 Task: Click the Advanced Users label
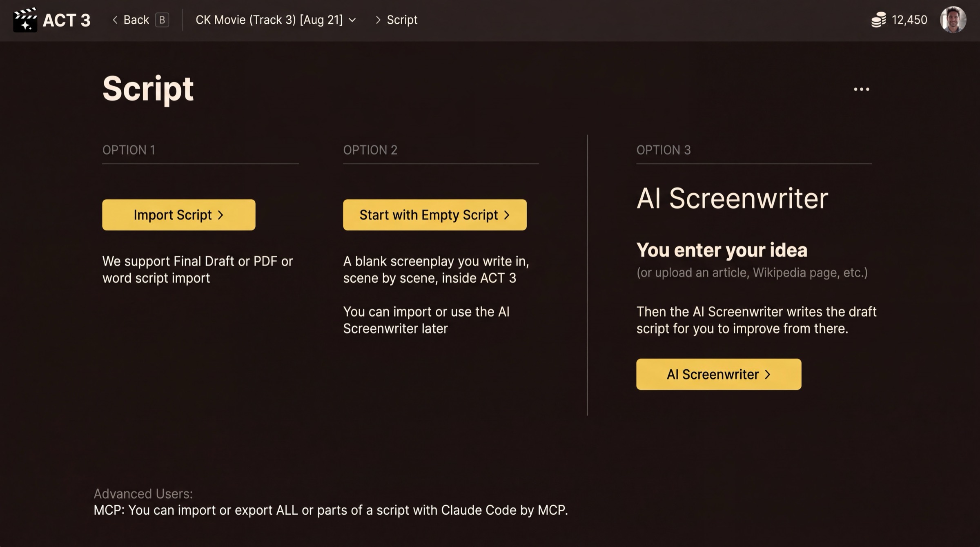point(143,494)
